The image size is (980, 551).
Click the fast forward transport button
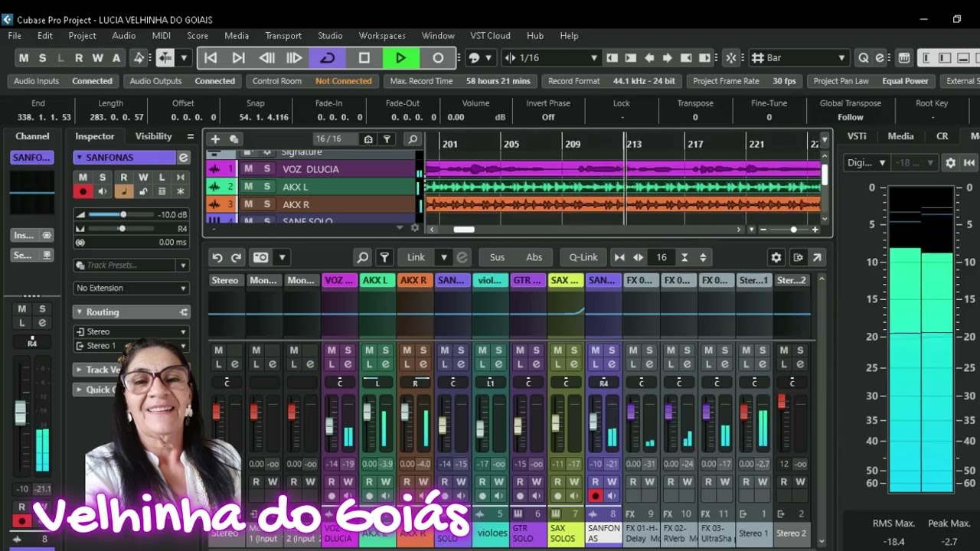click(x=295, y=58)
